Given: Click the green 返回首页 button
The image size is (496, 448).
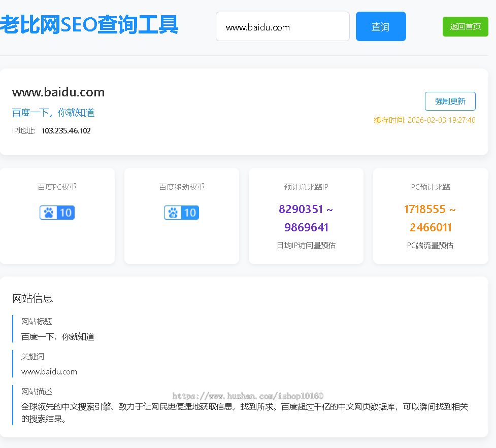Looking at the screenshot, I should pos(465,26).
